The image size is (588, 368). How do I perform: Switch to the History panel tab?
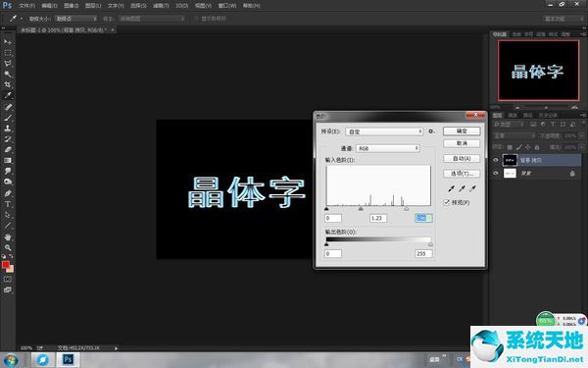point(548,115)
